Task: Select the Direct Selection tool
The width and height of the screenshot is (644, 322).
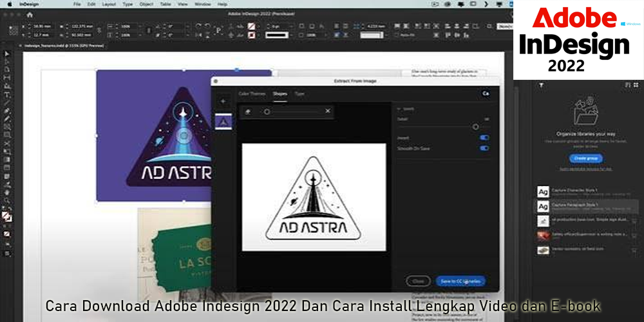Action: click(x=7, y=62)
